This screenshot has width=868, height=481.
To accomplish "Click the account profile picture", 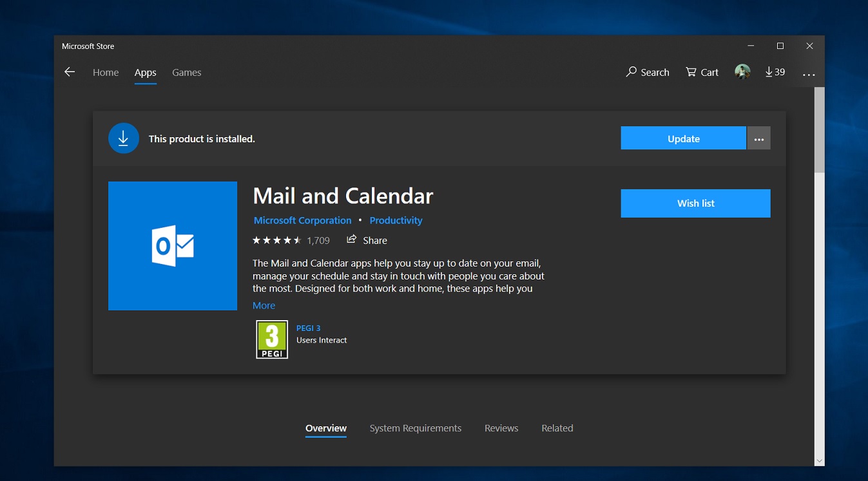I will point(742,71).
